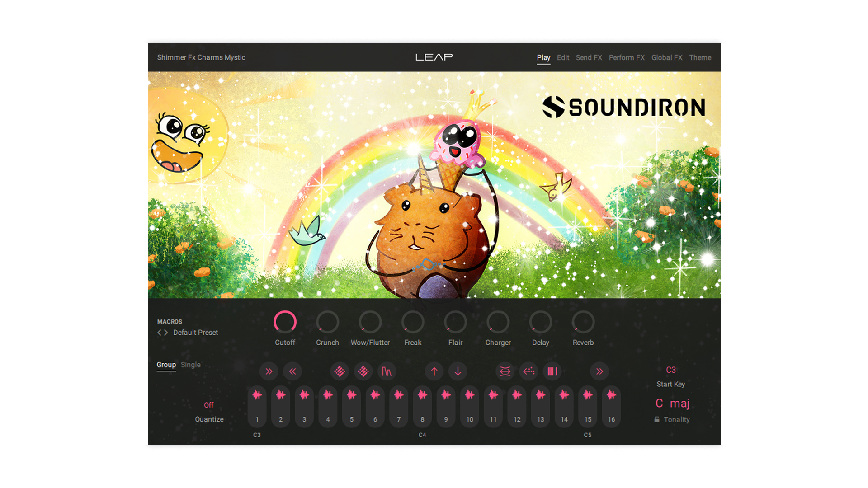Select Single mode

[x=190, y=365]
